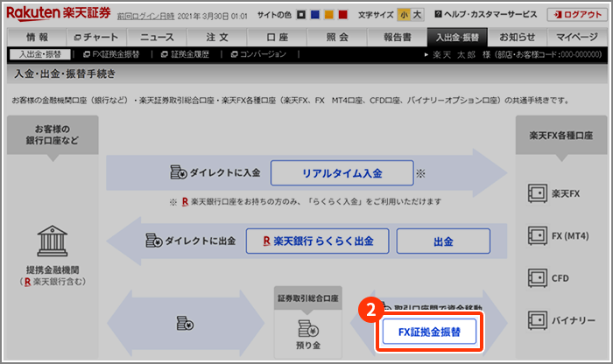Open コンバージョン in the submenu bar
Viewport: 613px width, 364px height.
click(x=259, y=54)
